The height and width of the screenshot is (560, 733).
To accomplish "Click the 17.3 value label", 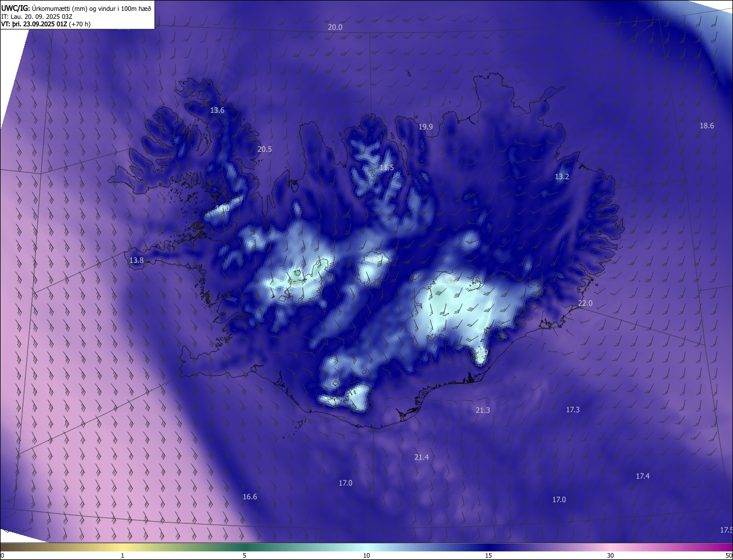I will pyautogui.click(x=573, y=410).
